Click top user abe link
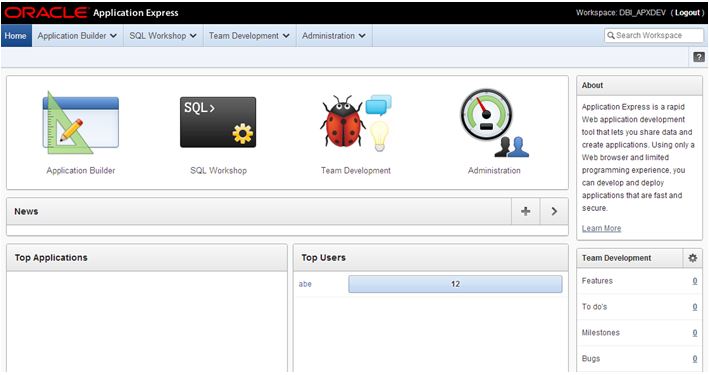The image size is (709, 375). pyautogui.click(x=305, y=284)
